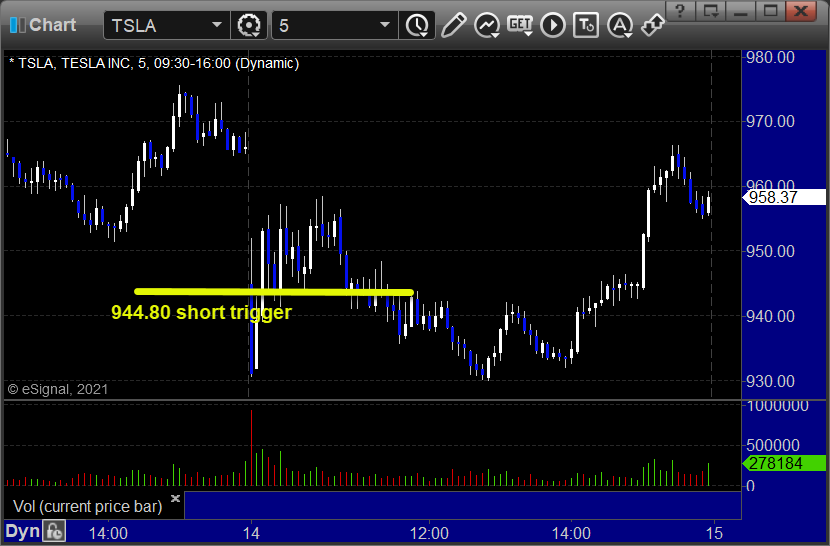The width and height of the screenshot is (830, 546).
Task: Click the Vol (current price bar) label
Action: [x=87, y=507]
